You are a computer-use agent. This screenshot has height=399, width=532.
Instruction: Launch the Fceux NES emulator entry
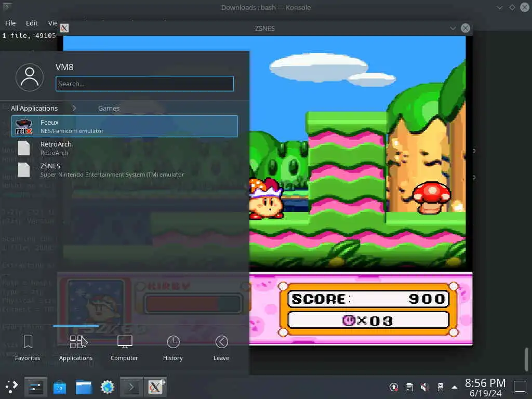(125, 126)
